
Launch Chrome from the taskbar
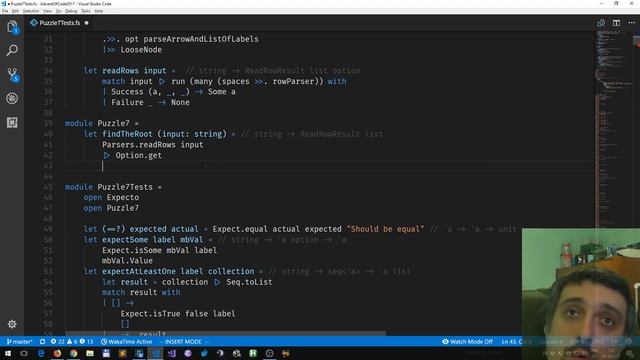click(x=73, y=353)
